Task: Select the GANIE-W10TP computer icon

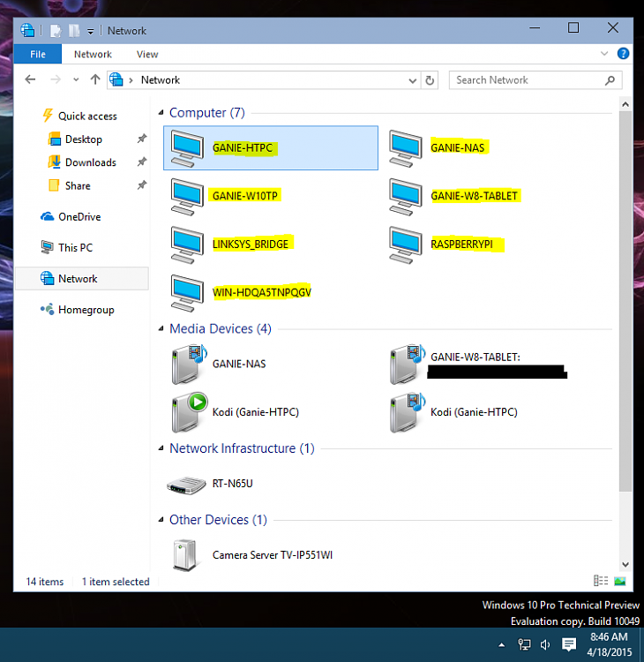Action: click(187, 196)
